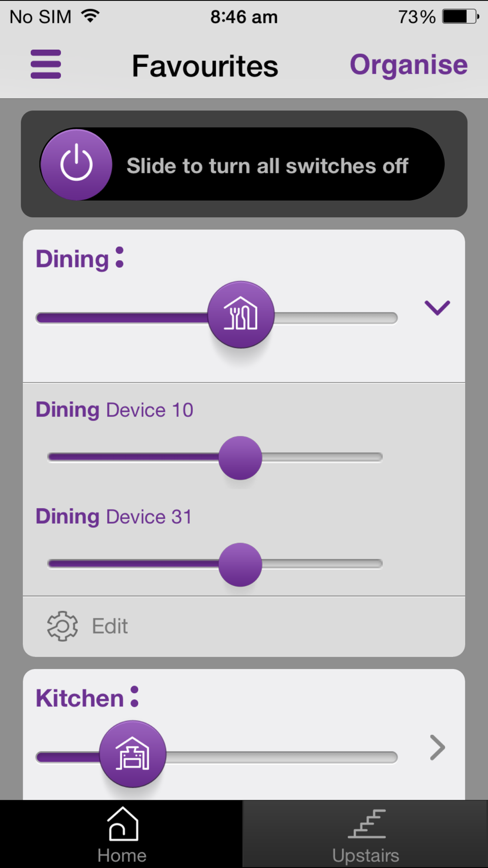Collapse the Dining room card

tap(437, 308)
